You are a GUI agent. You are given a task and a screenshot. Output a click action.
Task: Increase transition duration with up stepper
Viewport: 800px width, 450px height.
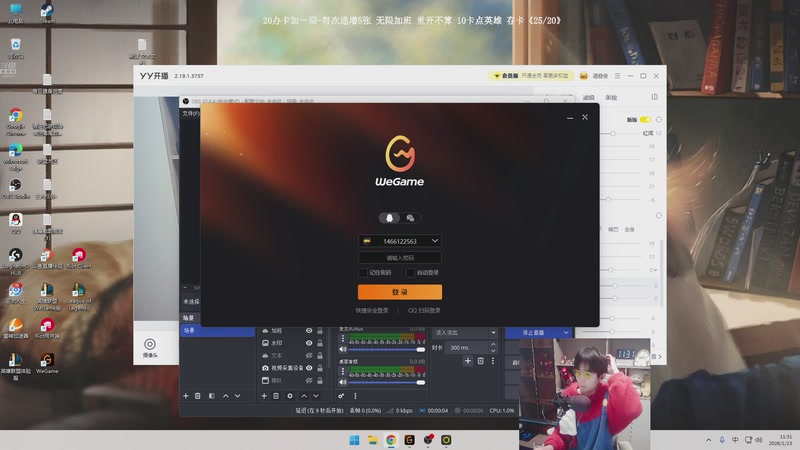pos(493,344)
